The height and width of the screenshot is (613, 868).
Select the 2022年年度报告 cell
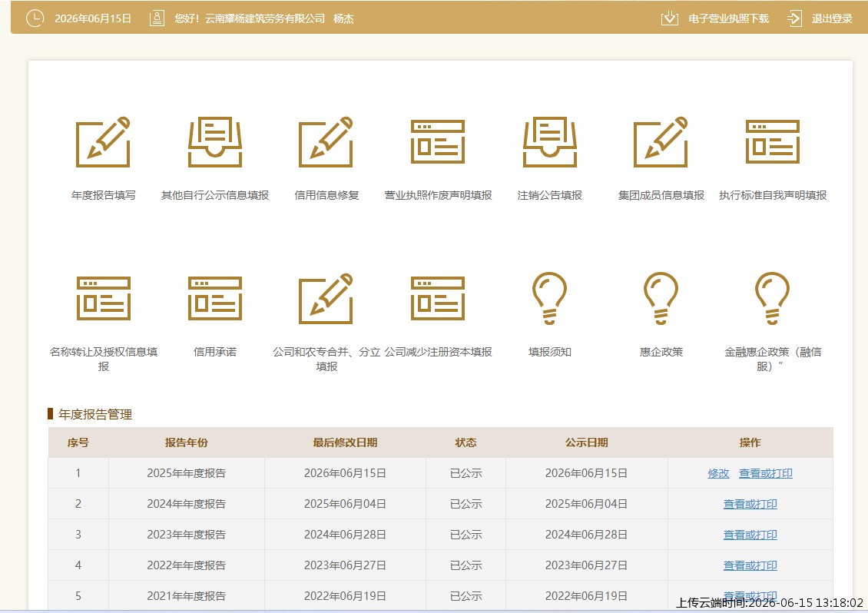click(x=186, y=565)
